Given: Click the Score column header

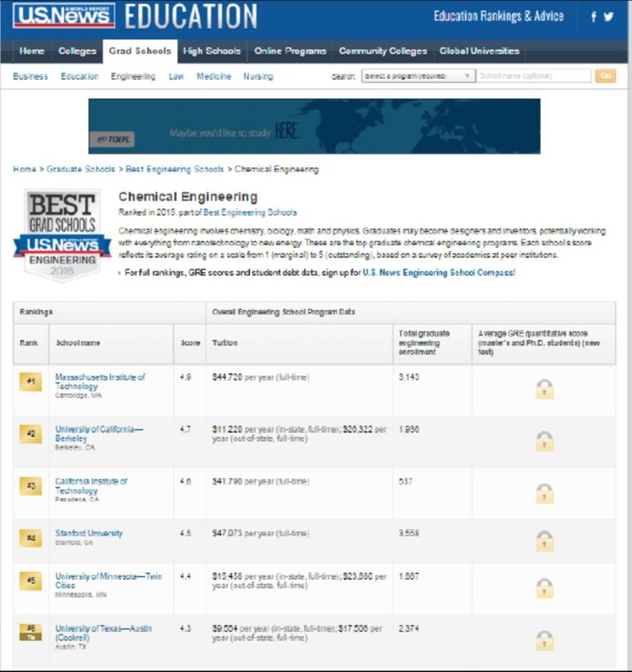Looking at the screenshot, I should tap(191, 343).
